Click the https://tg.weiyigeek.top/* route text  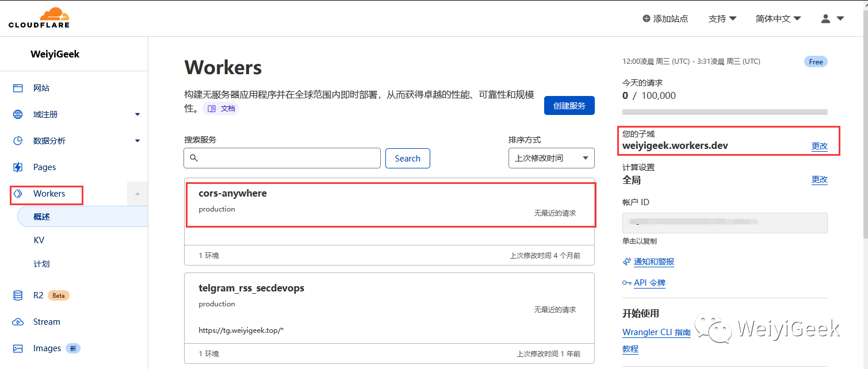[241, 330]
